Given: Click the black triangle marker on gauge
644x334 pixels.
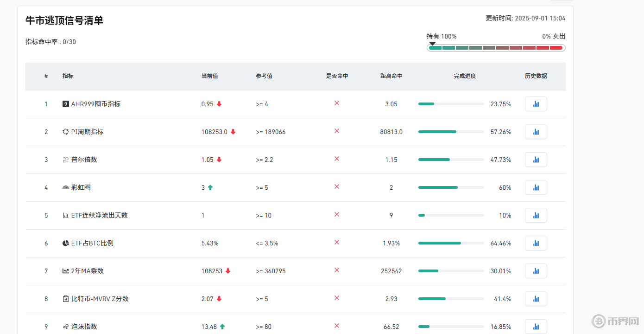Looking at the screenshot, I should coord(432,44).
